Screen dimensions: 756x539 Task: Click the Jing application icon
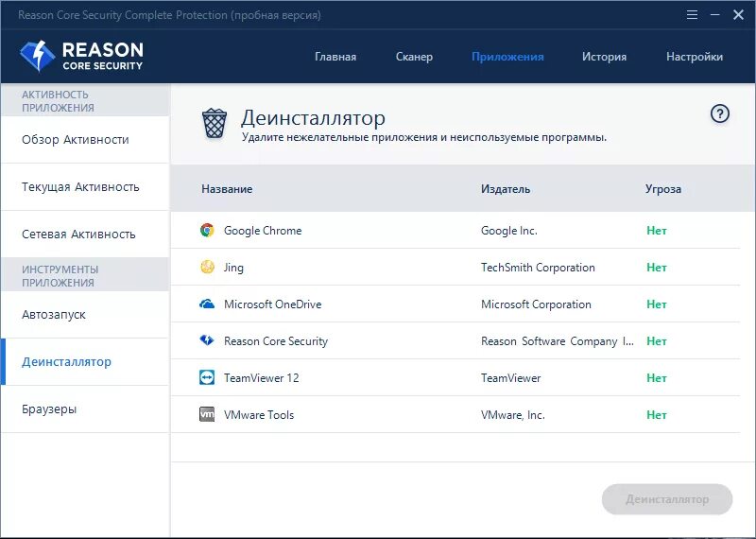207,267
